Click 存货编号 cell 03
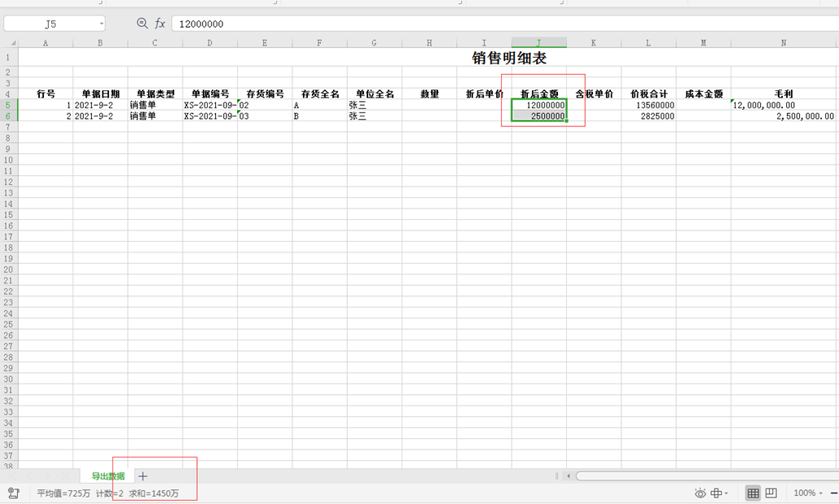Viewport: 839px width, 504px height. click(265, 116)
